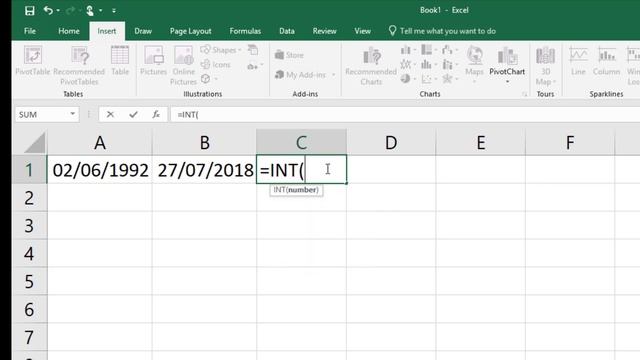Insert a Column sparkline
This screenshot has height=360, width=640.
(x=607, y=61)
